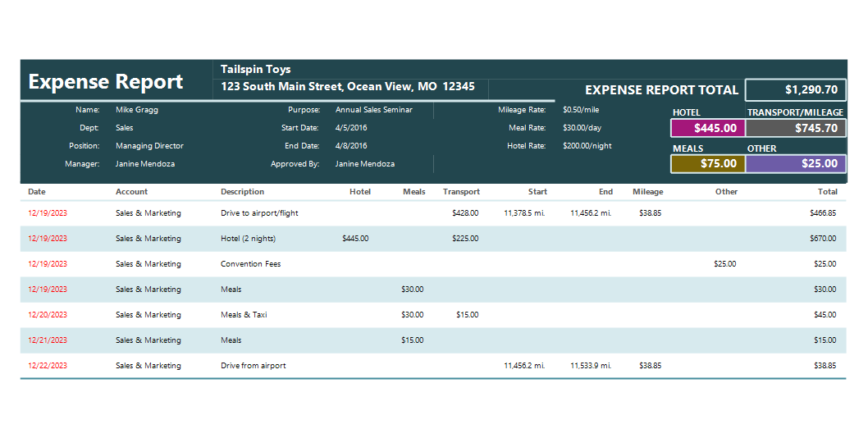Select the olive Meals total box

(x=708, y=163)
